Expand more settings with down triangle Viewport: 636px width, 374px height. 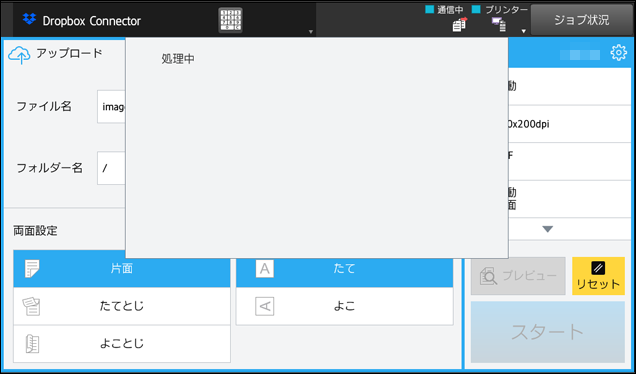click(x=548, y=229)
